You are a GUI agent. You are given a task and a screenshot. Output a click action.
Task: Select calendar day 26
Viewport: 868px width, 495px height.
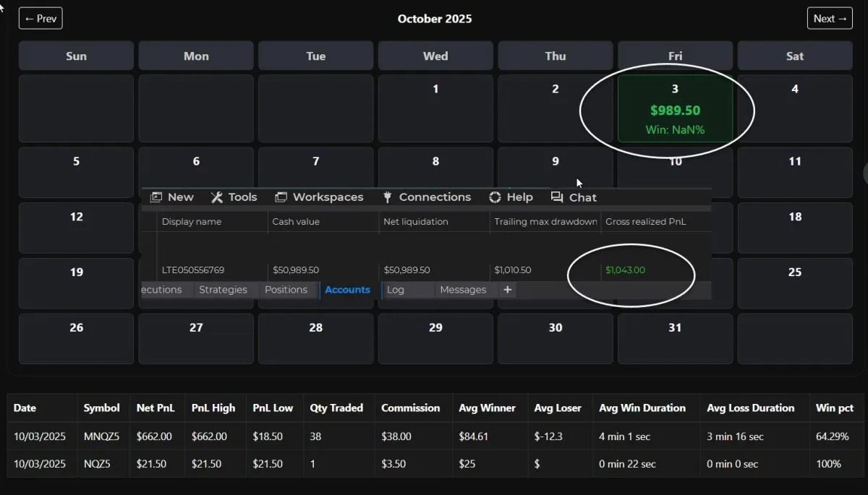(x=76, y=338)
